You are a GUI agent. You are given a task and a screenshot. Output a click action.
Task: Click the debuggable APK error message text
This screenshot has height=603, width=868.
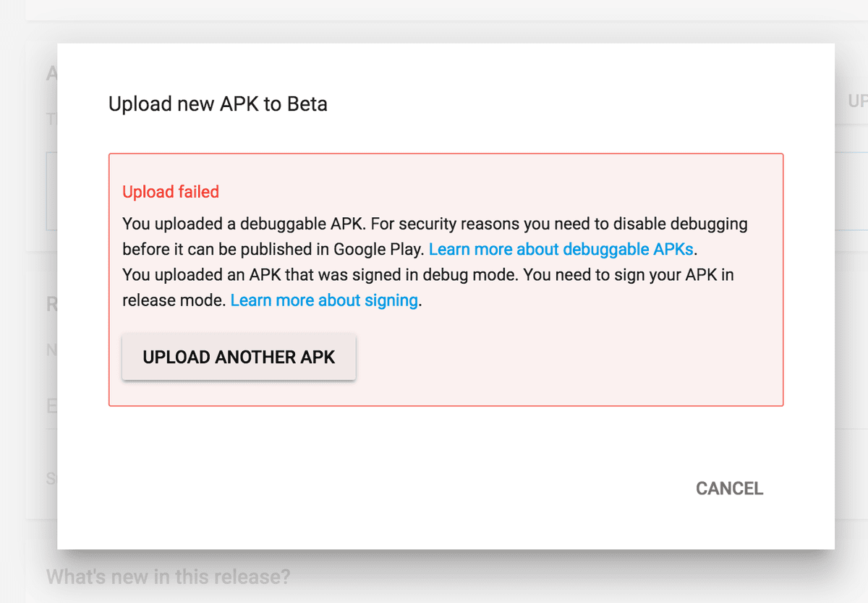pos(434,224)
